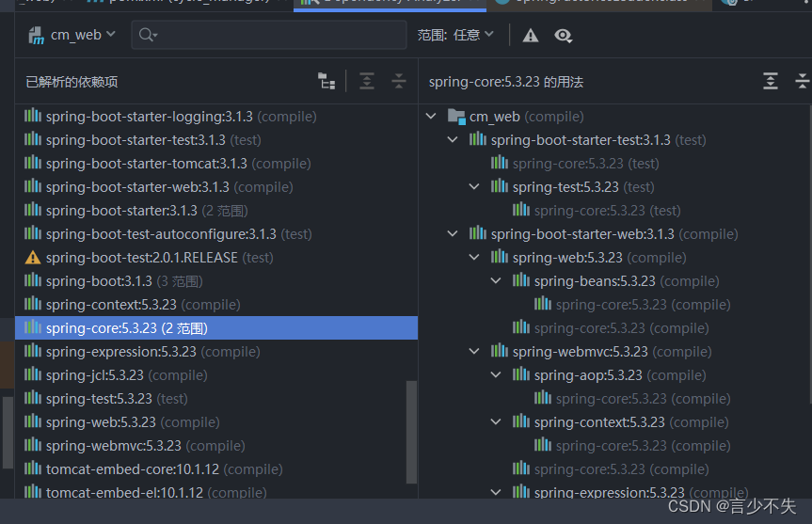Click warning icon beside spring-boot-test:2.0.1.RELEASE
Image resolution: width=812 pixels, height=524 pixels.
[x=33, y=258]
